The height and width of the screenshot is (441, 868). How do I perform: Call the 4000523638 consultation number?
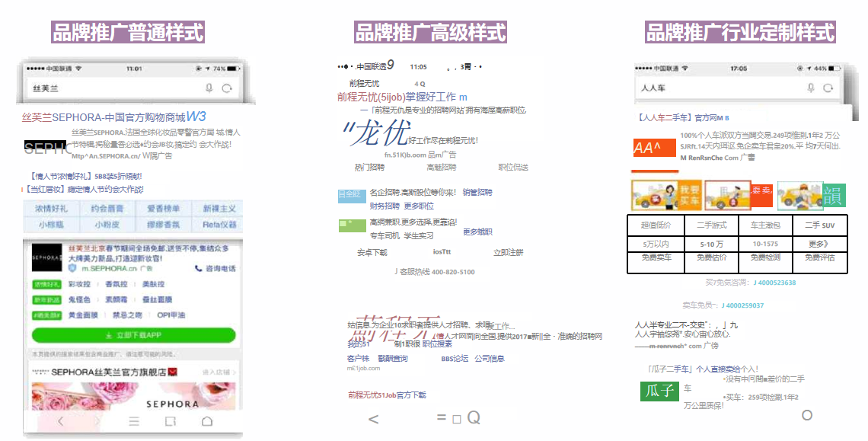(x=774, y=283)
